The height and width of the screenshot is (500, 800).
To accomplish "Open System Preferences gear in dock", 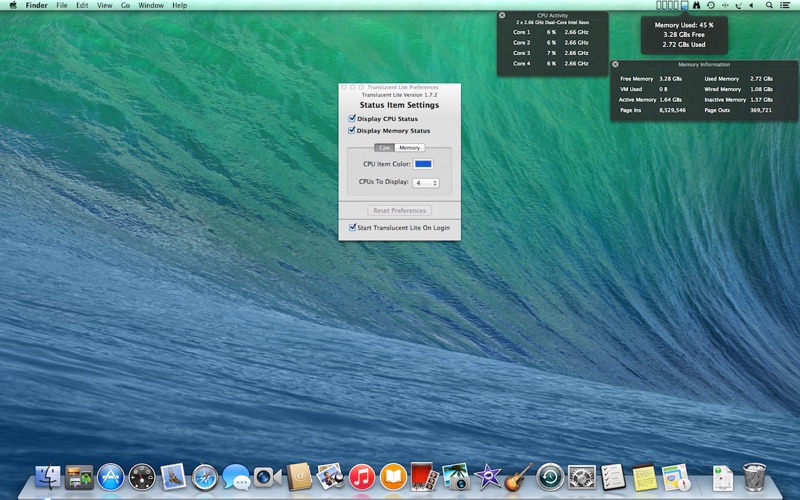I will (581, 478).
